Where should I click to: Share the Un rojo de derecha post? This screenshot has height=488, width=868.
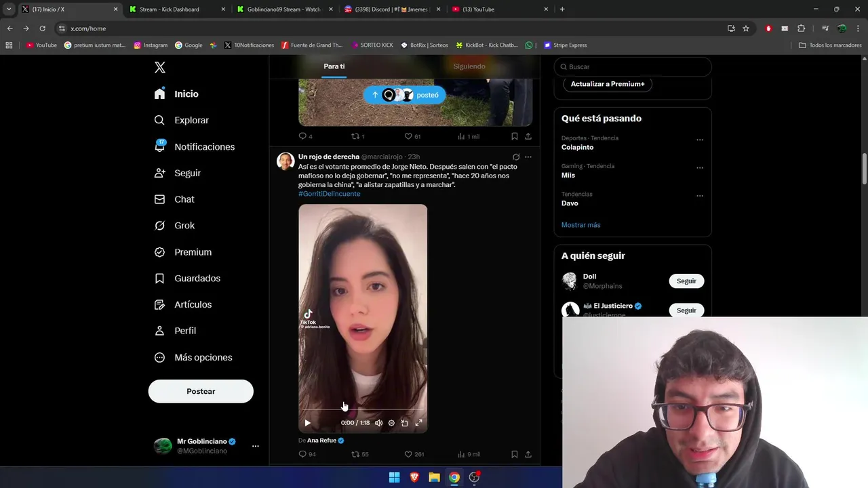pyautogui.click(x=528, y=454)
